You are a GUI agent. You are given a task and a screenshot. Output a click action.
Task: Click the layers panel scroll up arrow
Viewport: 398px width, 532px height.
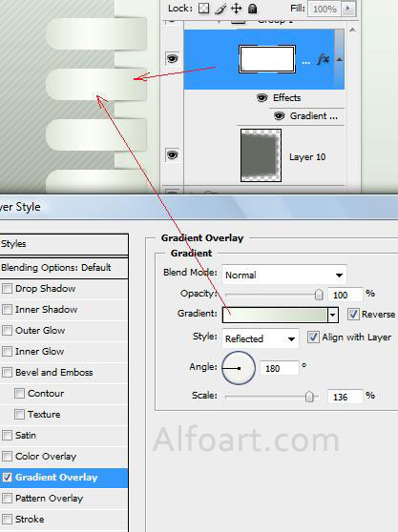click(x=352, y=30)
